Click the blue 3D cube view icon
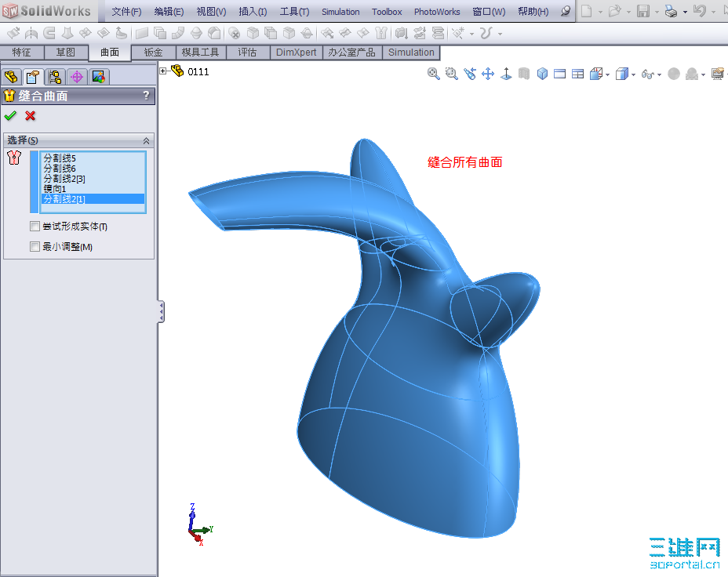 pos(542,74)
